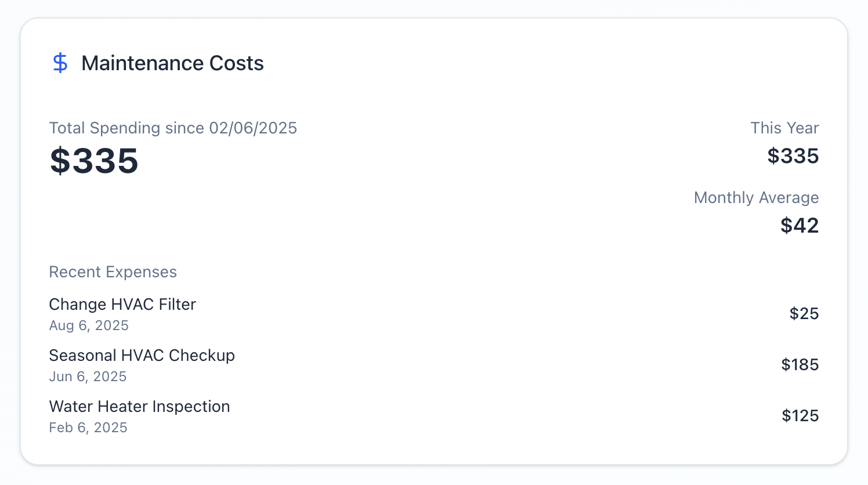Select the 02/06/2025 start date

pyautogui.click(x=253, y=128)
